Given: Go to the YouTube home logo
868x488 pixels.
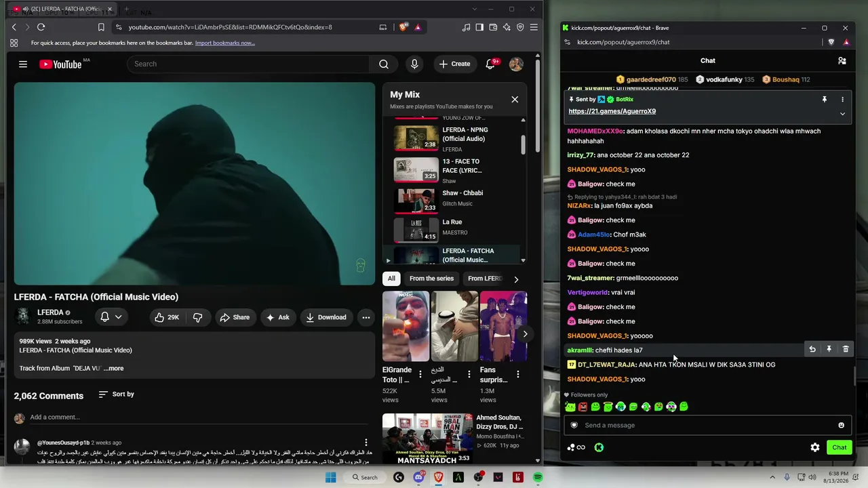Looking at the screenshot, I should coord(60,64).
